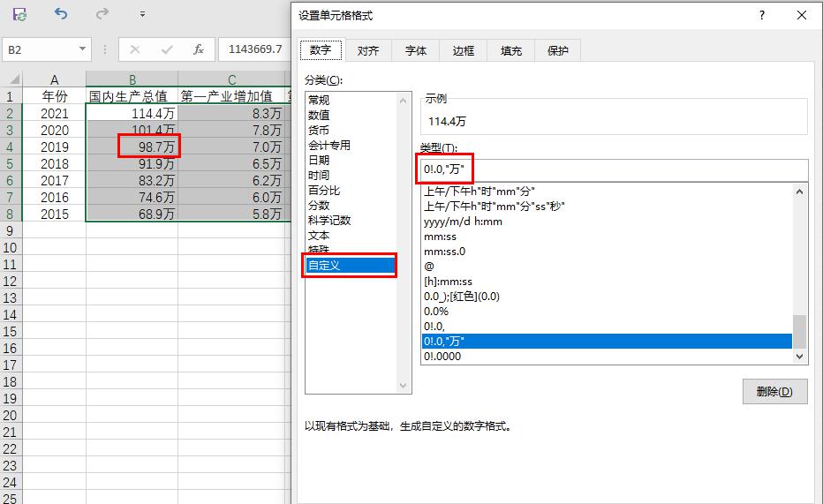This screenshot has height=504, width=823.
Task: Switch to the 填充 tab
Action: tap(510, 50)
